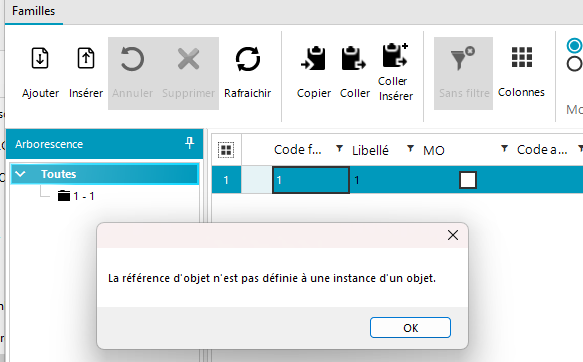Select the upper selected radio button
Screen dimensions: 583x362
(x=574, y=46)
